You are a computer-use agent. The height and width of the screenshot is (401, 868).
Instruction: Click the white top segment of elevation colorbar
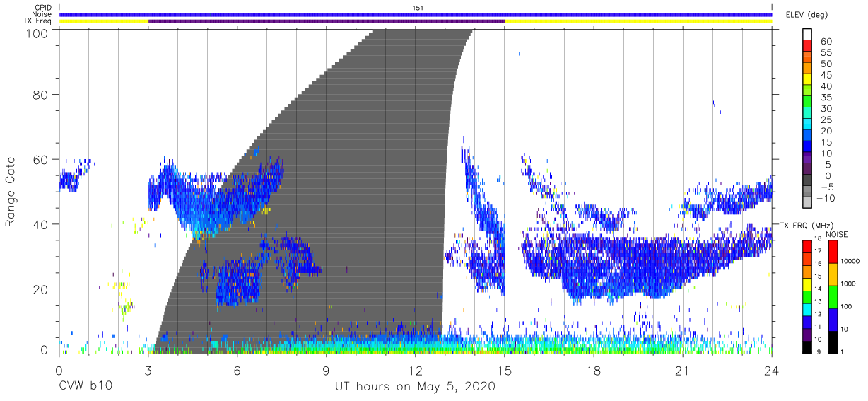[807, 35]
